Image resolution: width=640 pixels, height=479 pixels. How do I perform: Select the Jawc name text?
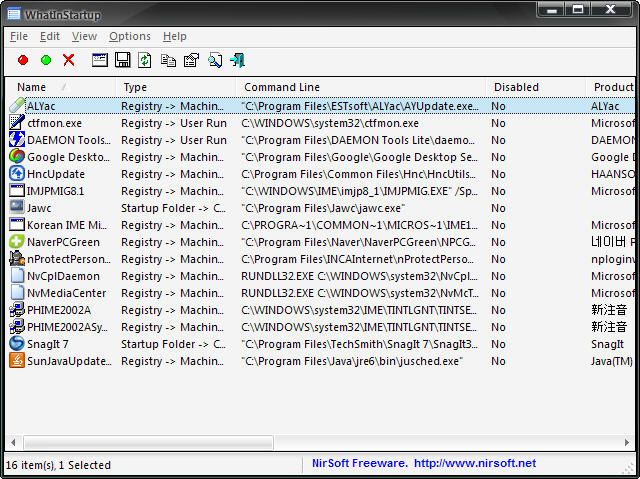coord(39,208)
